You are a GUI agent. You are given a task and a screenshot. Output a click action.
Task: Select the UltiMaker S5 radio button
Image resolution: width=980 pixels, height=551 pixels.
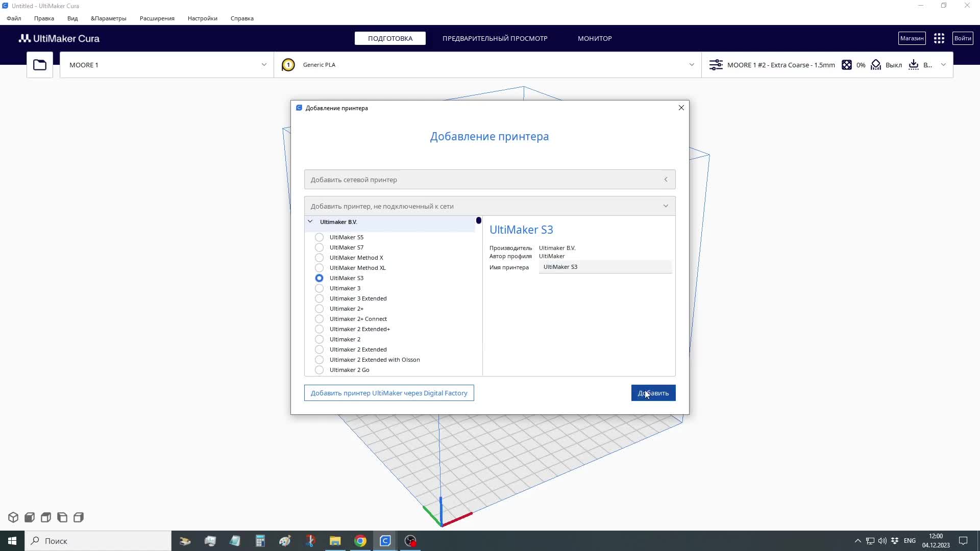click(x=319, y=237)
